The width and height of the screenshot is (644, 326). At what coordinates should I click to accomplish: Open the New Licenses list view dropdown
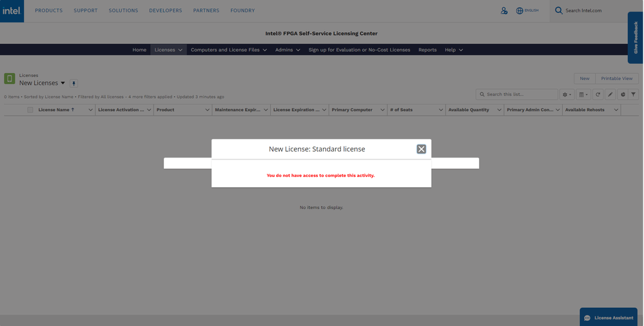pos(63,83)
